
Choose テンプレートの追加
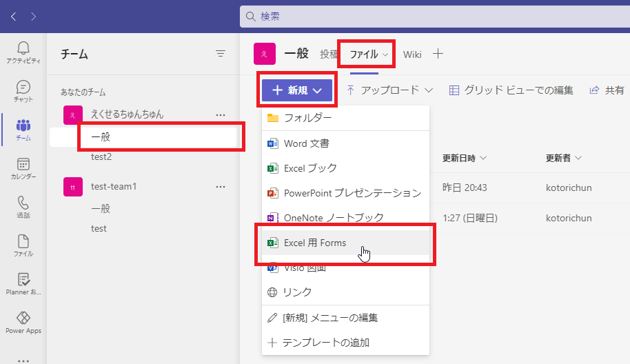(345, 343)
